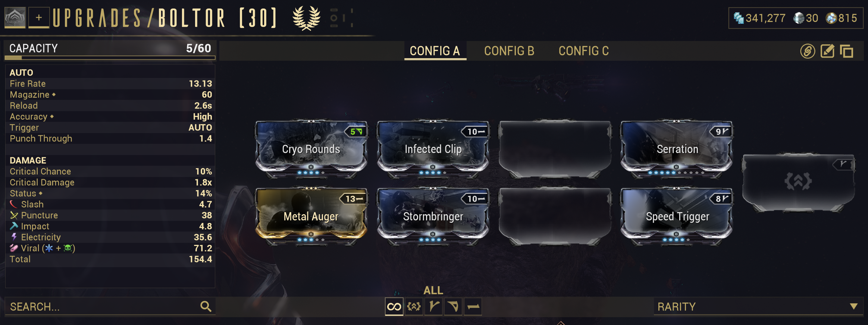868x325 pixels.
Task: Switch to Config C tab
Action: coord(584,51)
